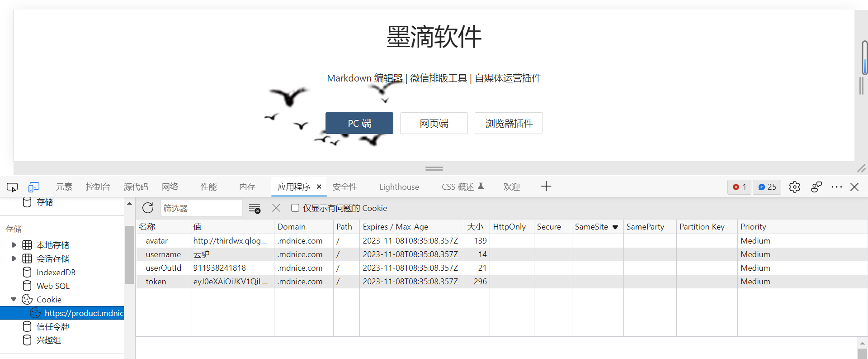Expand the 会话存储 tree node
The width and height of the screenshot is (868, 359).
[x=14, y=258]
